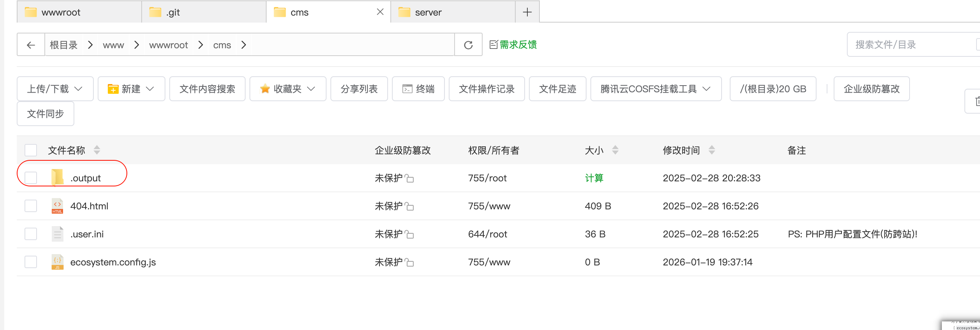Tick the select-all files checkbox

[x=31, y=150]
